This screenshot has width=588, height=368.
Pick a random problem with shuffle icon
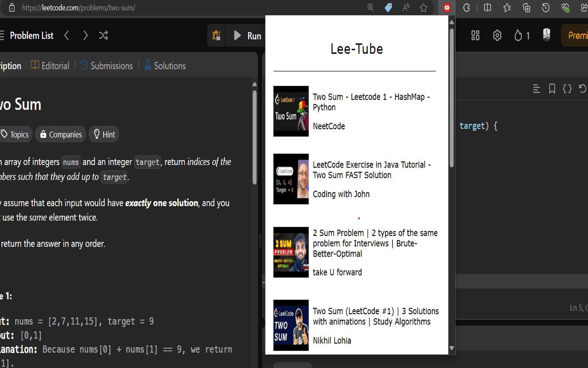pyautogui.click(x=103, y=35)
